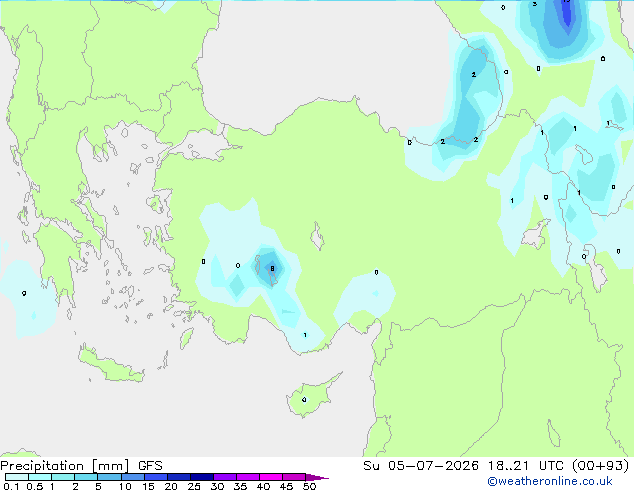The height and width of the screenshot is (490, 634).
Task: Click the 25 to 30 mm navy legend swatch
Action: [x=202, y=477]
